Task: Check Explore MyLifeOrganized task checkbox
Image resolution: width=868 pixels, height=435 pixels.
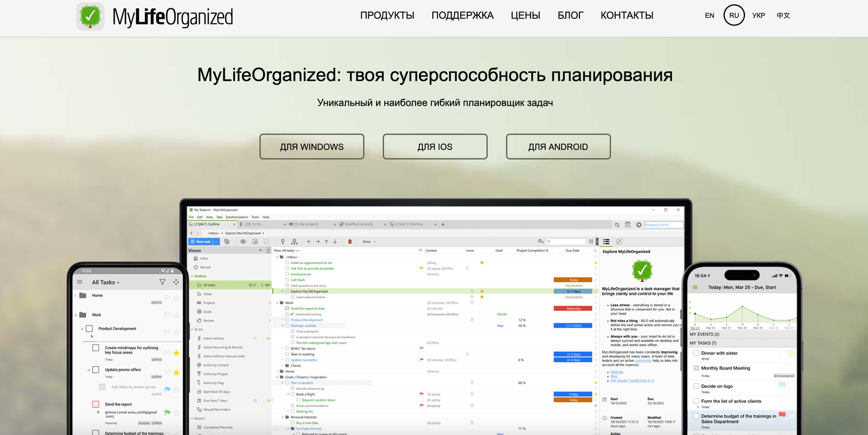Action: click(x=287, y=291)
